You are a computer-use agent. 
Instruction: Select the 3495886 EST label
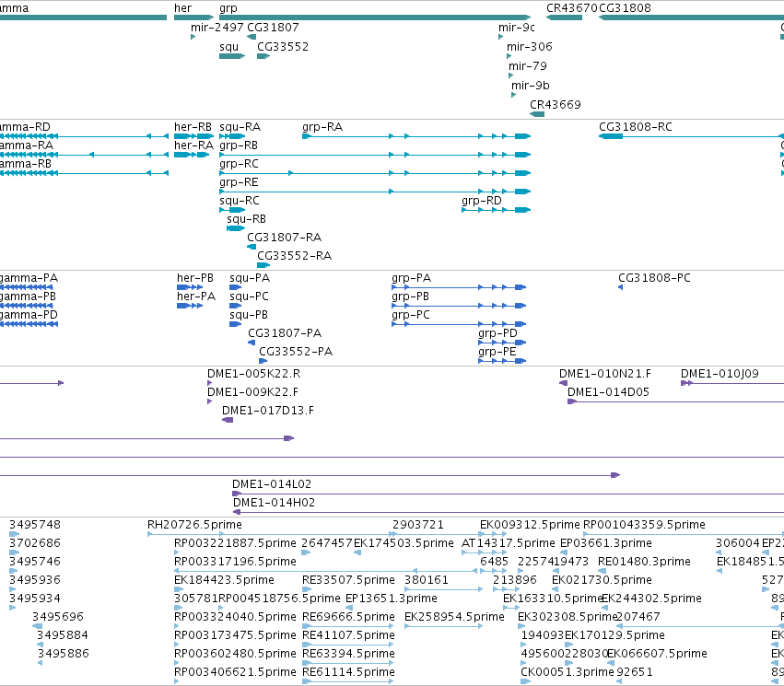click(x=63, y=654)
